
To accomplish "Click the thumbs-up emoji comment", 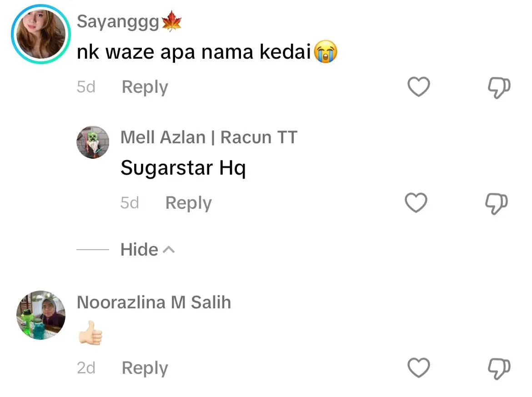I will (x=90, y=333).
